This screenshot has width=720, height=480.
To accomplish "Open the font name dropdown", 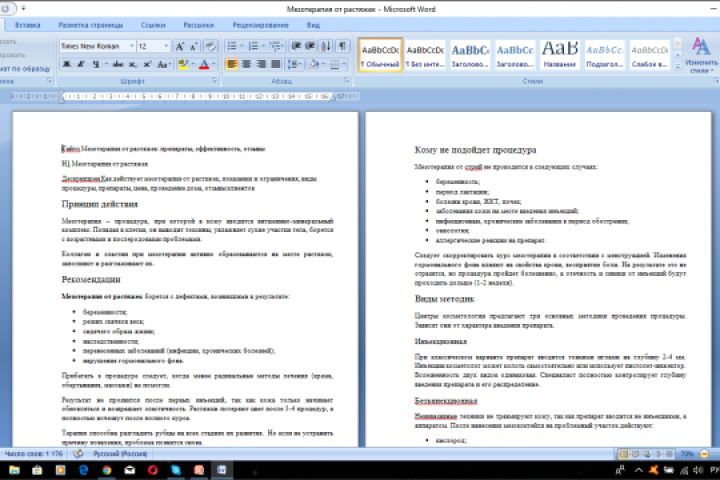I will click(x=131, y=46).
